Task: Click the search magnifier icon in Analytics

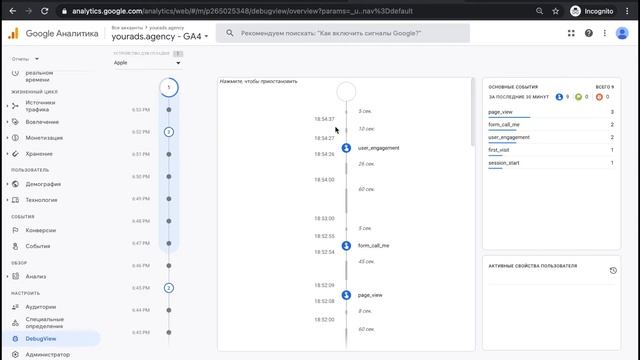Action: coord(230,33)
